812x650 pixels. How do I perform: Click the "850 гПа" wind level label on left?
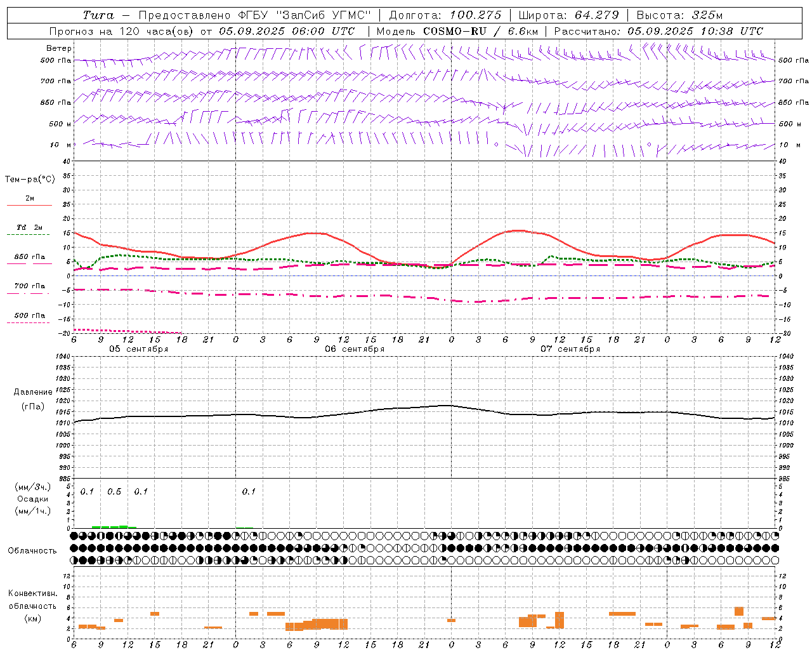pos(56,102)
